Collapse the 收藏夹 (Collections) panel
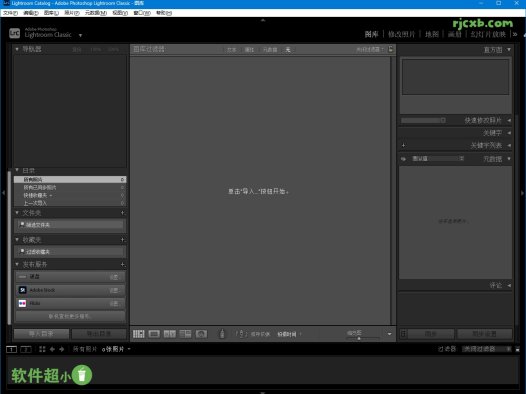Image resolution: width=526 pixels, height=394 pixels. coord(17,239)
